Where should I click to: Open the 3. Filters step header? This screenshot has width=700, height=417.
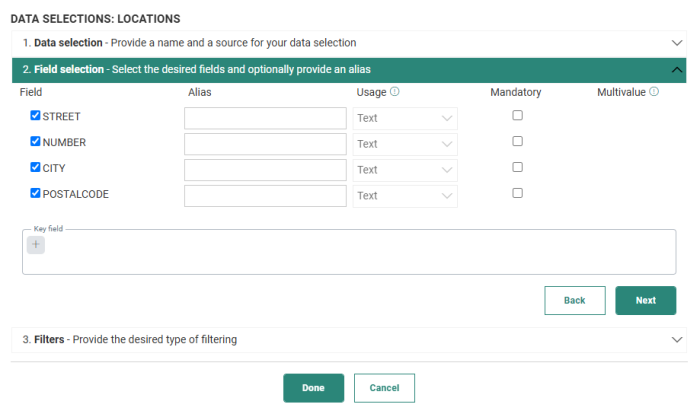[130, 340]
